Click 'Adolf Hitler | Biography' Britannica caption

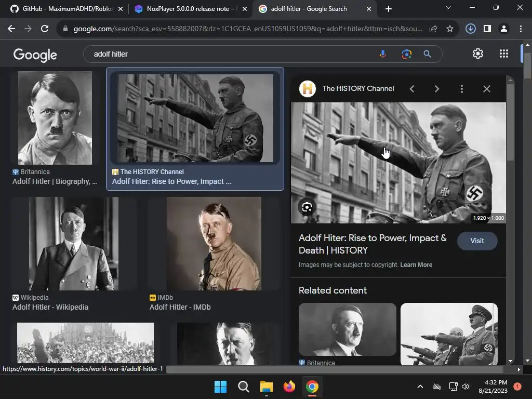pos(55,181)
